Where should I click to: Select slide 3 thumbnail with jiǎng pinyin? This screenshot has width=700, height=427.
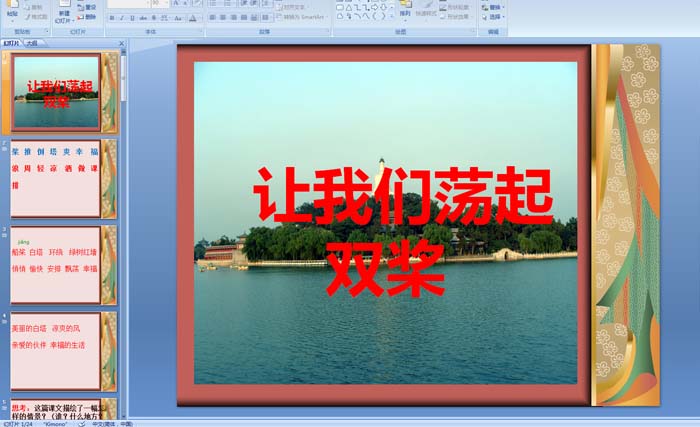(x=64, y=265)
